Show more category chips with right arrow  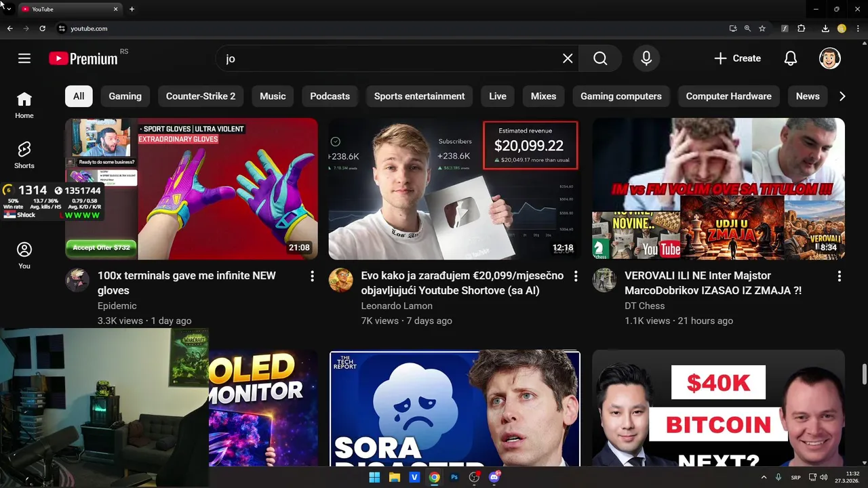pyautogui.click(x=842, y=96)
